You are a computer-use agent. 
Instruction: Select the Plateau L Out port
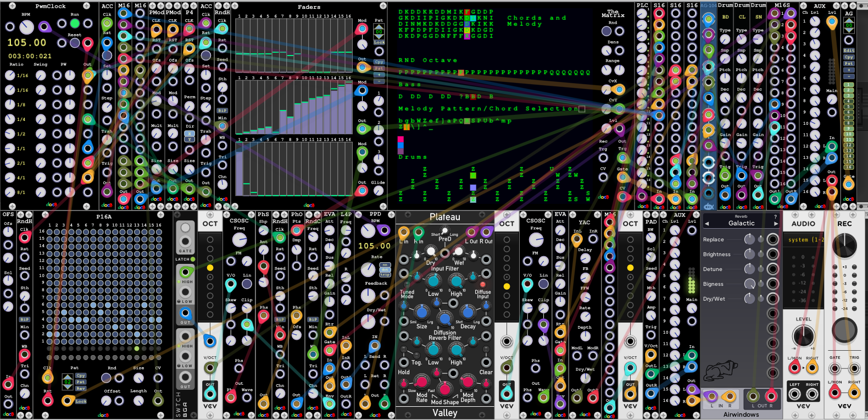click(471, 233)
